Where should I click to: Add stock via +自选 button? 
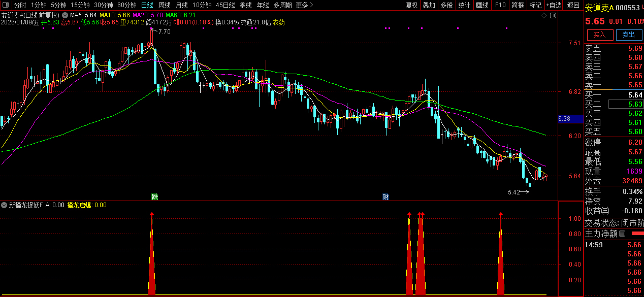[x=554, y=5]
